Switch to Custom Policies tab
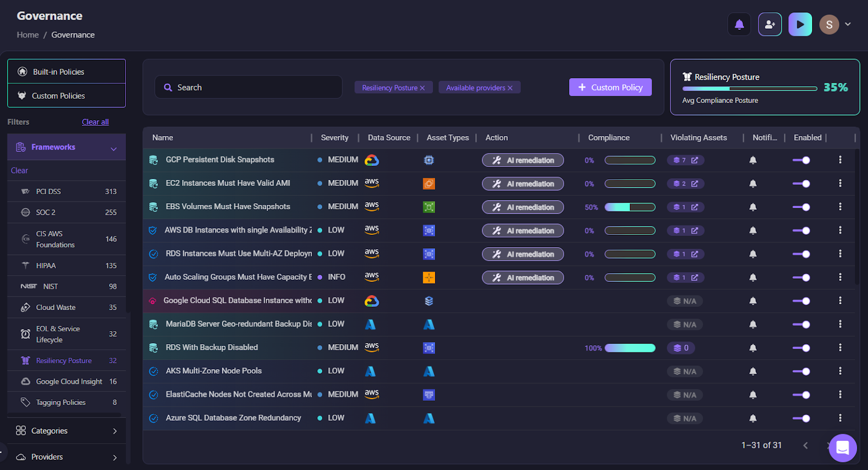Screen dimensions: 868x470 67,95
